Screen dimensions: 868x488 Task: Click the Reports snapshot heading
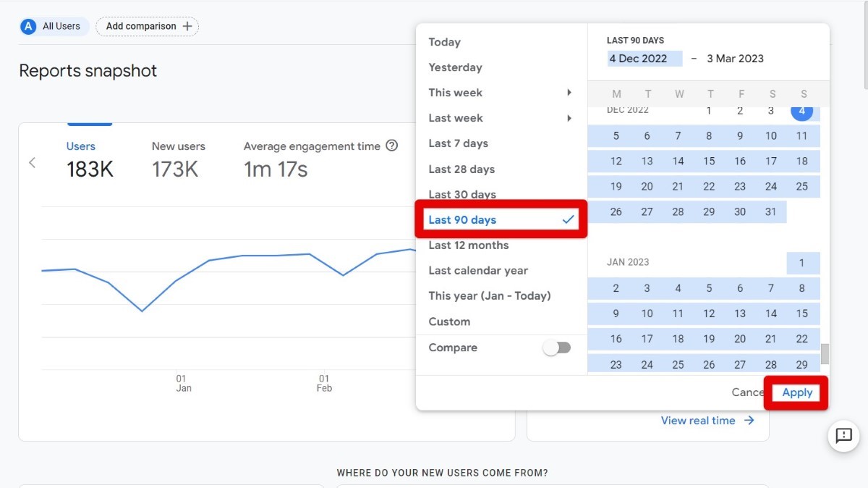click(x=88, y=71)
